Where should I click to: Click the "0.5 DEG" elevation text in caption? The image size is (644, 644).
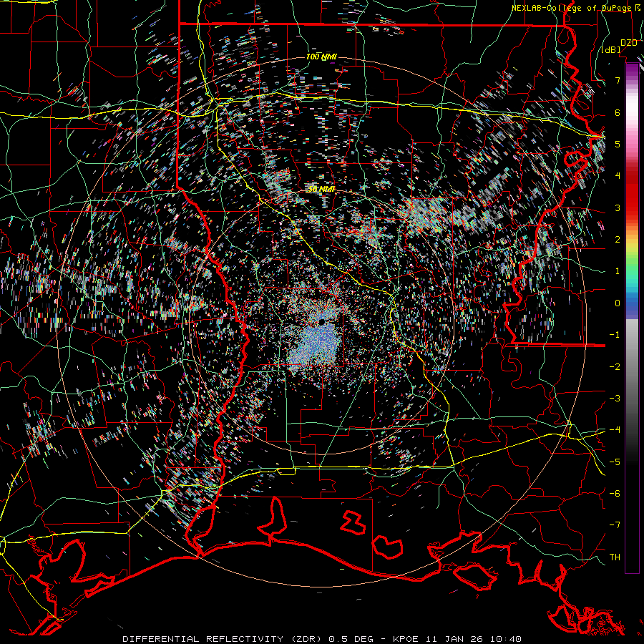tap(351, 639)
